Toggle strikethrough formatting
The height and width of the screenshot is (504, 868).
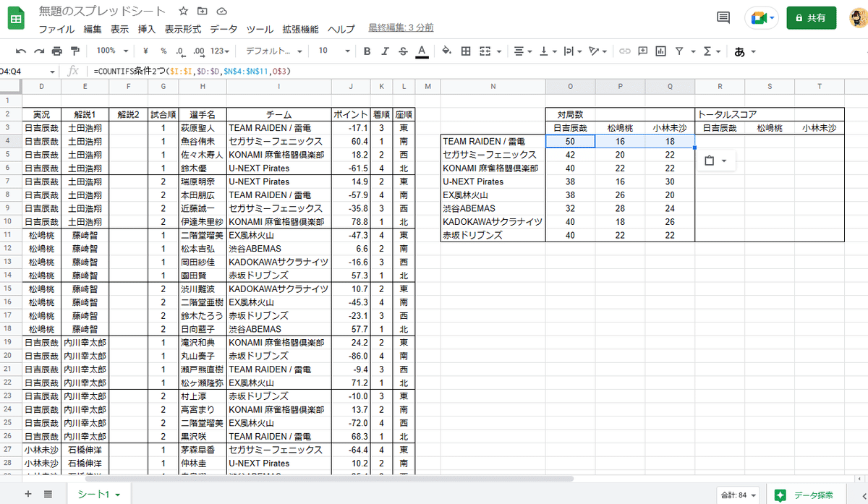[404, 51]
